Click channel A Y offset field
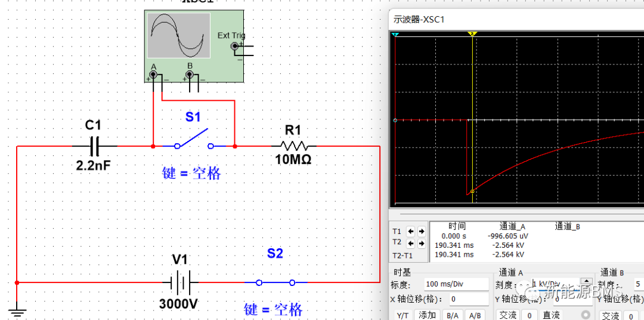This screenshot has height=320, width=644. 572,299
